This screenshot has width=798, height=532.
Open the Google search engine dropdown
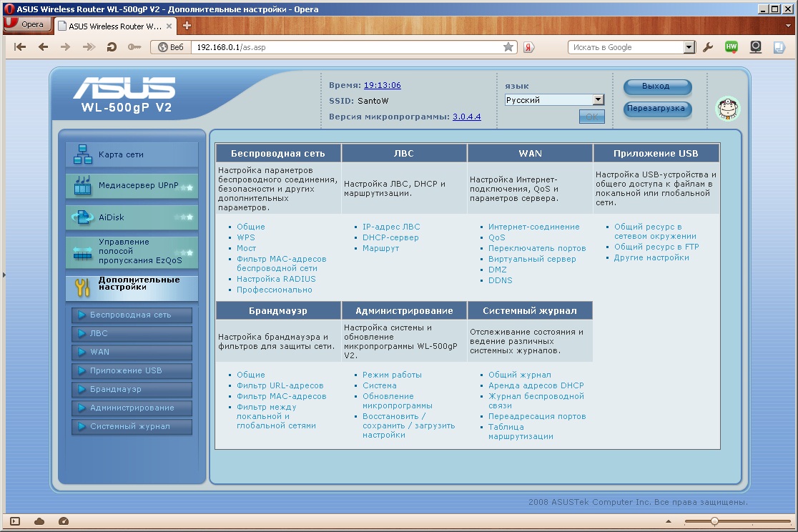click(x=689, y=47)
